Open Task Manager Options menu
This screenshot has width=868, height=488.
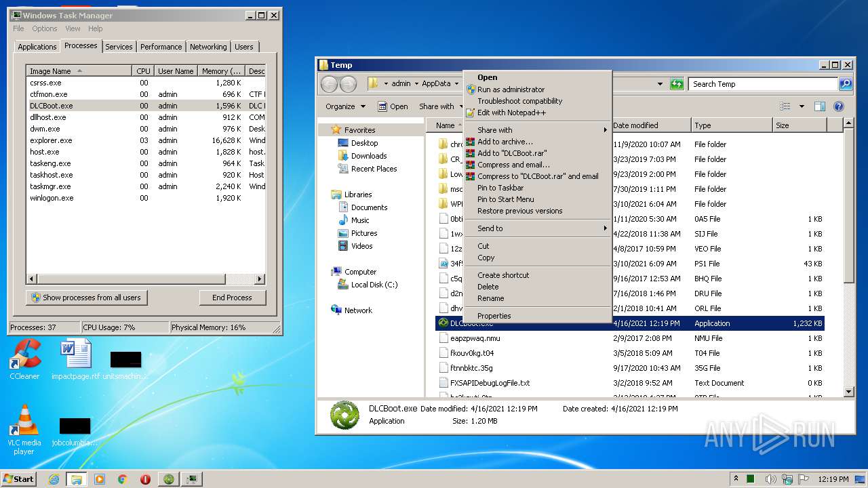pos(45,28)
